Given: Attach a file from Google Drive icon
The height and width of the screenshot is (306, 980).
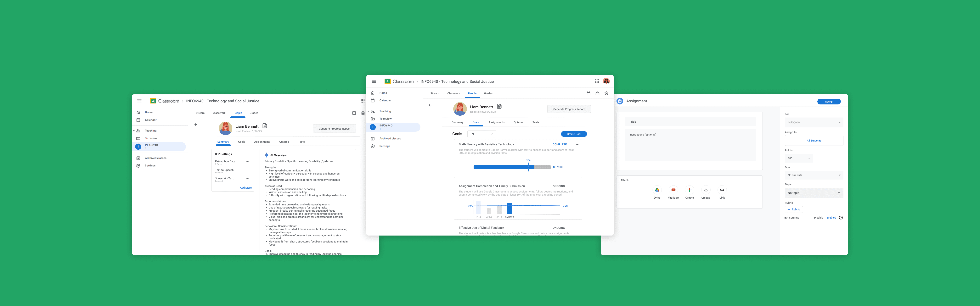Looking at the screenshot, I should coord(657,190).
